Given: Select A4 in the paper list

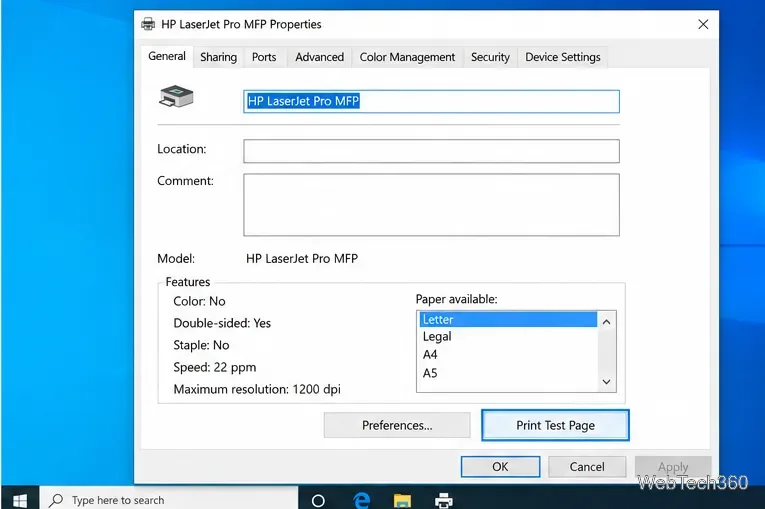Looking at the screenshot, I should (x=508, y=355).
